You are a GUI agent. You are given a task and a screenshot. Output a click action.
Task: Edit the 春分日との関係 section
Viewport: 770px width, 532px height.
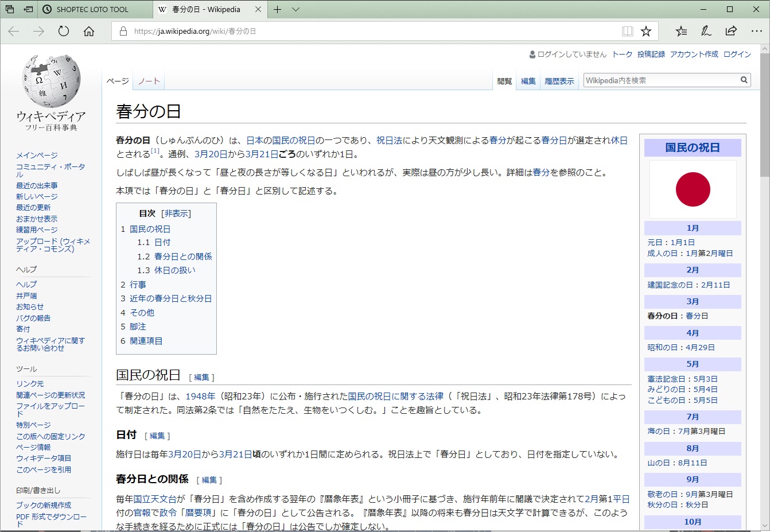tap(209, 480)
